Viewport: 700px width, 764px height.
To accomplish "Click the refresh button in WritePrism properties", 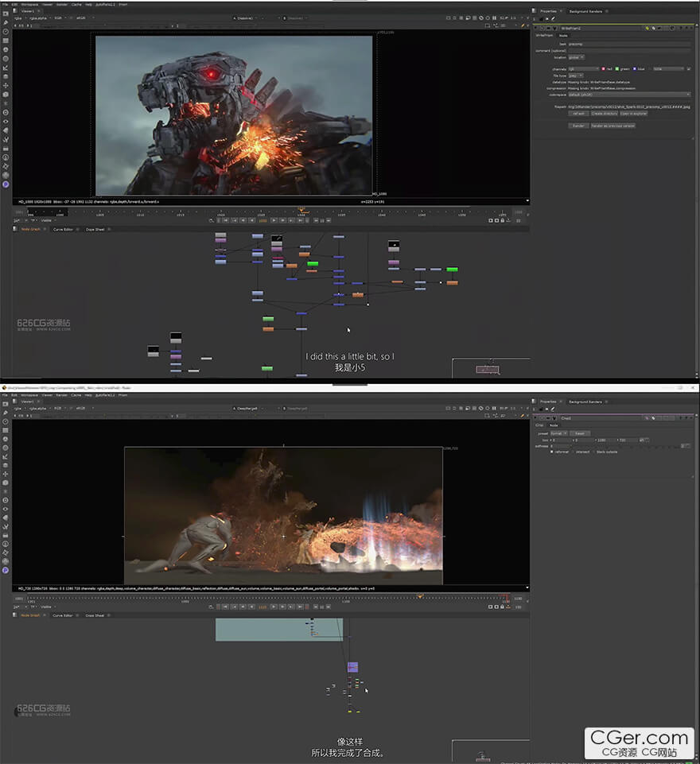I will (x=578, y=114).
